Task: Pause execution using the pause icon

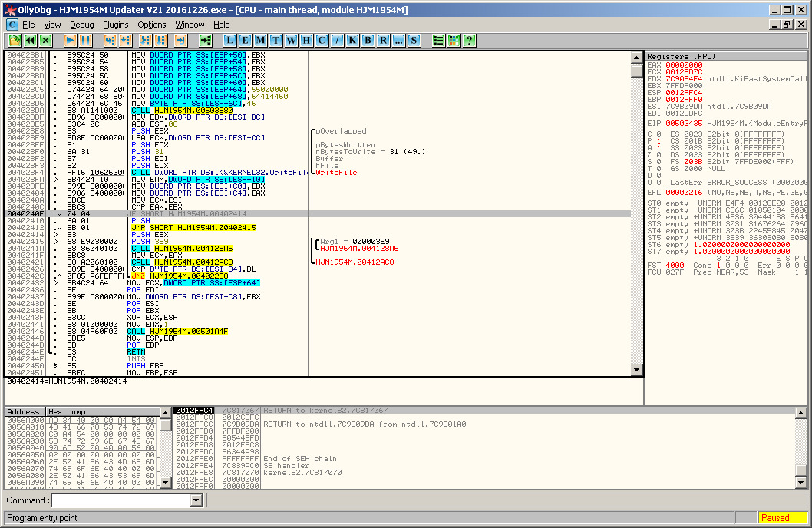Action: pos(85,40)
